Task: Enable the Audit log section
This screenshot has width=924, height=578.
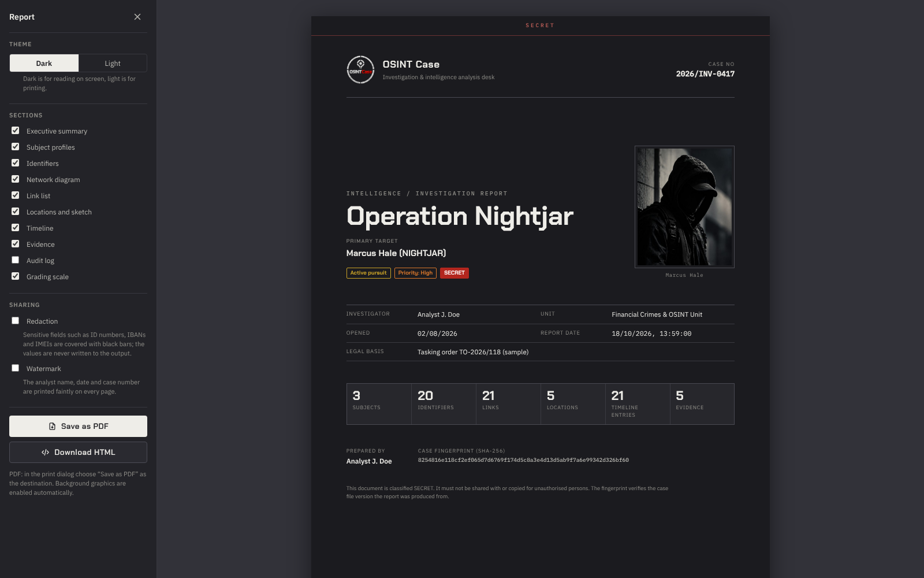Action: pos(16,260)
